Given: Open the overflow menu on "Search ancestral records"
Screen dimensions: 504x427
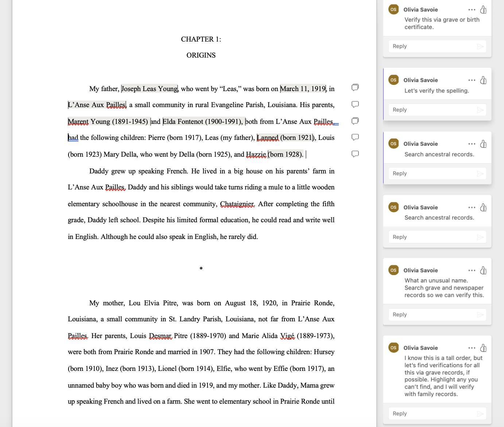Looking at the screenshot, I should click(472, 144).
